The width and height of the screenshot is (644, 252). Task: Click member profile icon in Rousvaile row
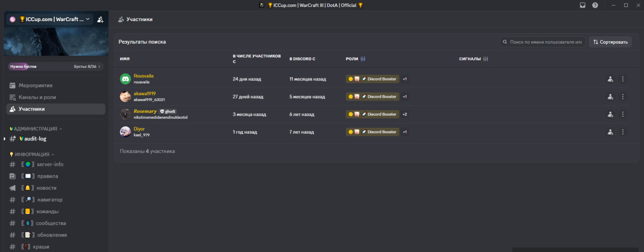(610, 79)
